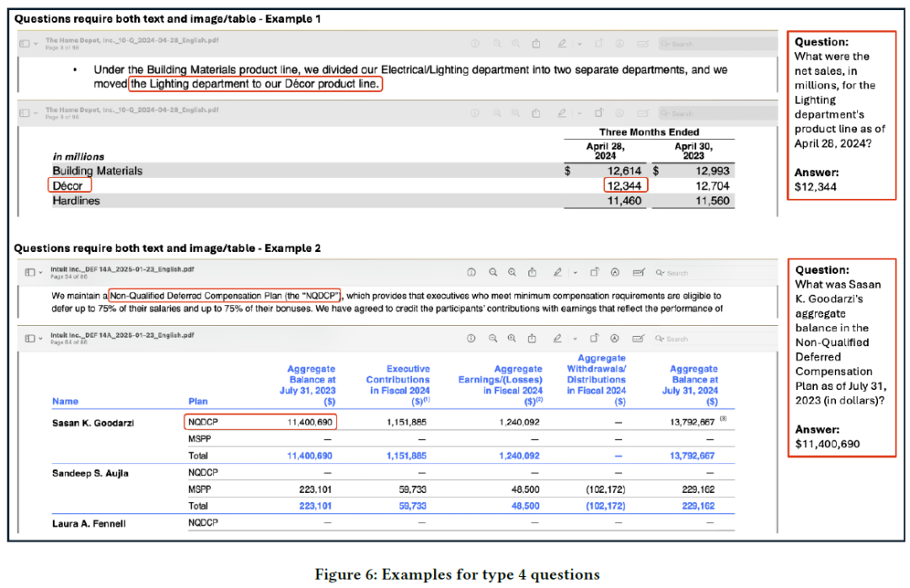The width and height of the screenshot is (910, 588).
Task: Click markup circle icon, Home Depot page 9 toolbar
Action: point(620,113)
